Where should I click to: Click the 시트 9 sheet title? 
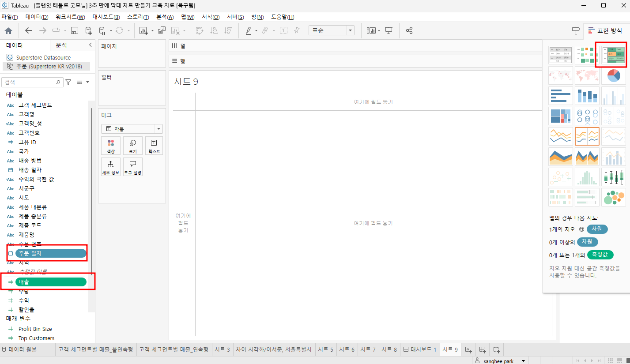(x=186, y=82)
